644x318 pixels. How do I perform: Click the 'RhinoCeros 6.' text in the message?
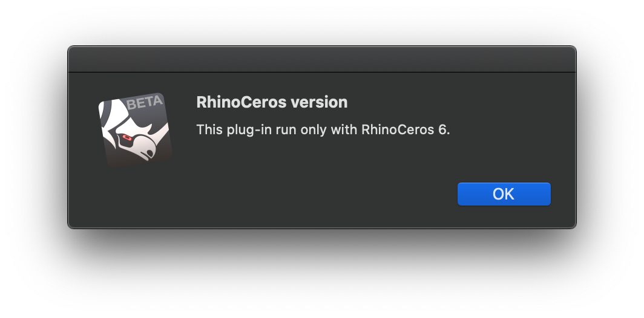406,129
